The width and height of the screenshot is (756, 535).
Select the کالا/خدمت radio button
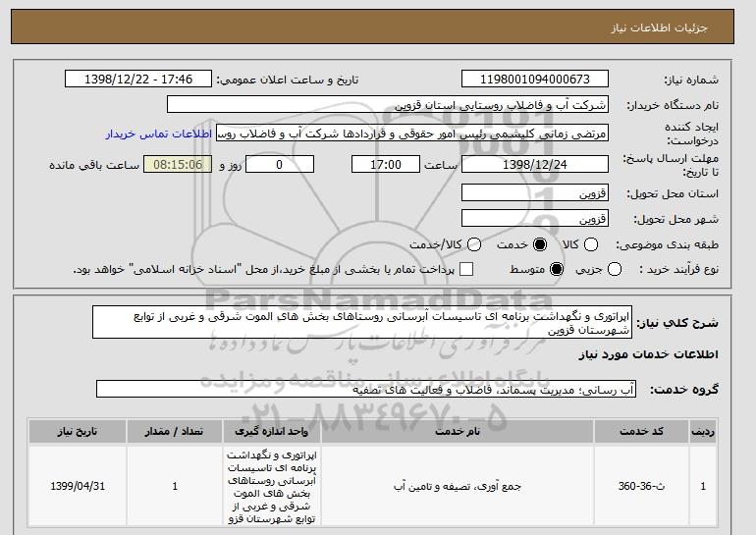[x=474, y=244]
